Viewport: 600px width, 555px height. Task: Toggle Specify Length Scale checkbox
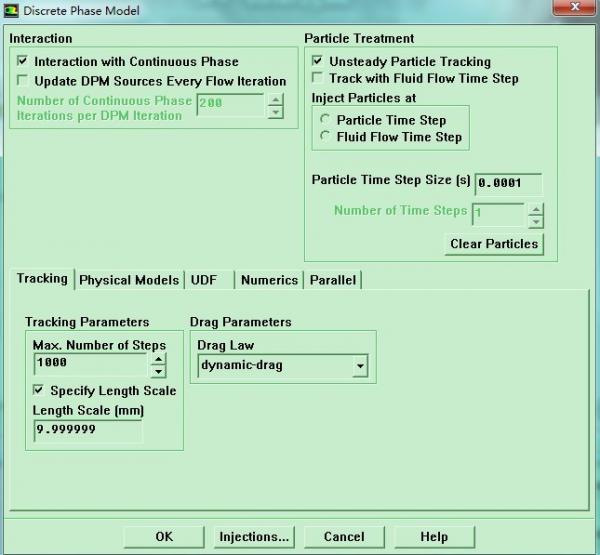[39, 391]
